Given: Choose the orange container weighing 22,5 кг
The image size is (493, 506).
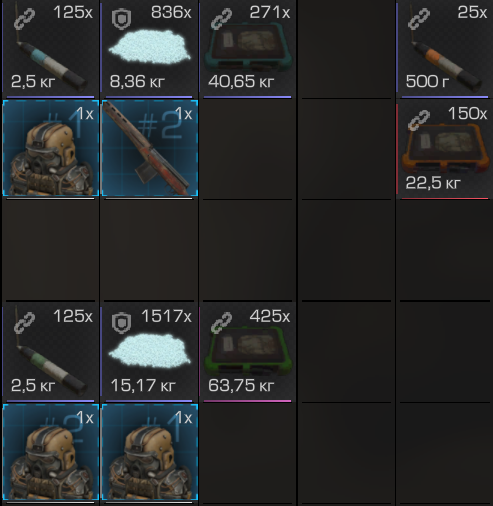Looking at the screenshot, I should point(445,149).
